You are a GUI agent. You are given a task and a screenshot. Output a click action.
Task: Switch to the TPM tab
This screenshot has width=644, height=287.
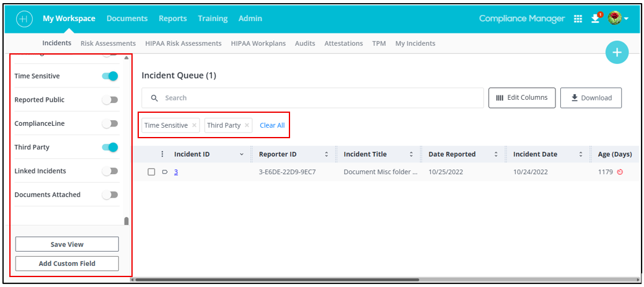379,43
